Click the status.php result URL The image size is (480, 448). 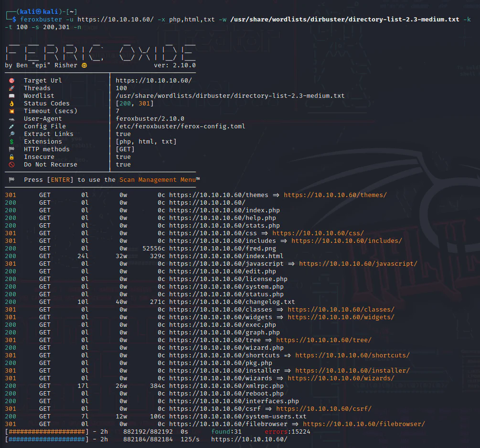[x=226, y=294]
